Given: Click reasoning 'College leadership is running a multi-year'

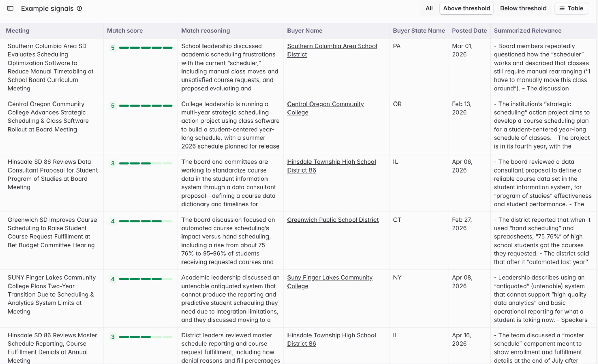Looking at the screenshot, I should tap(231, 125).
